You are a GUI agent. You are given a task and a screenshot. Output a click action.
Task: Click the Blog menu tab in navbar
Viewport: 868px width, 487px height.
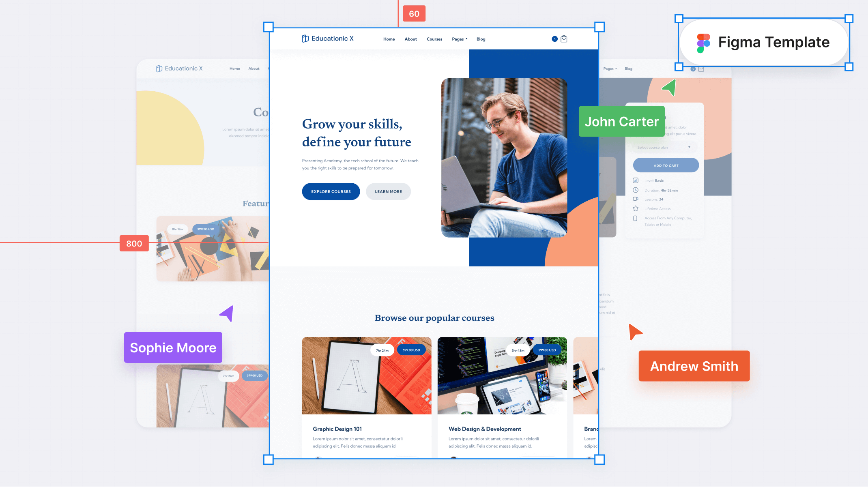pos(481,39)
